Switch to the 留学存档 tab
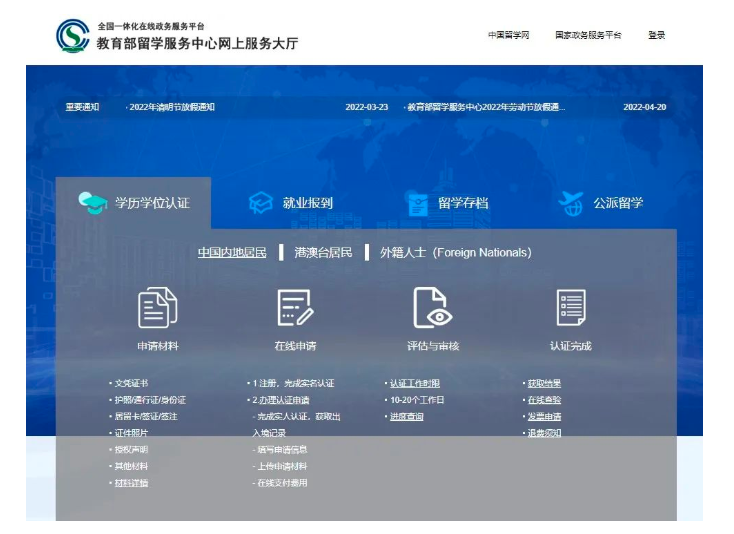This screenshot has width=734, height=534. (448, 204)
